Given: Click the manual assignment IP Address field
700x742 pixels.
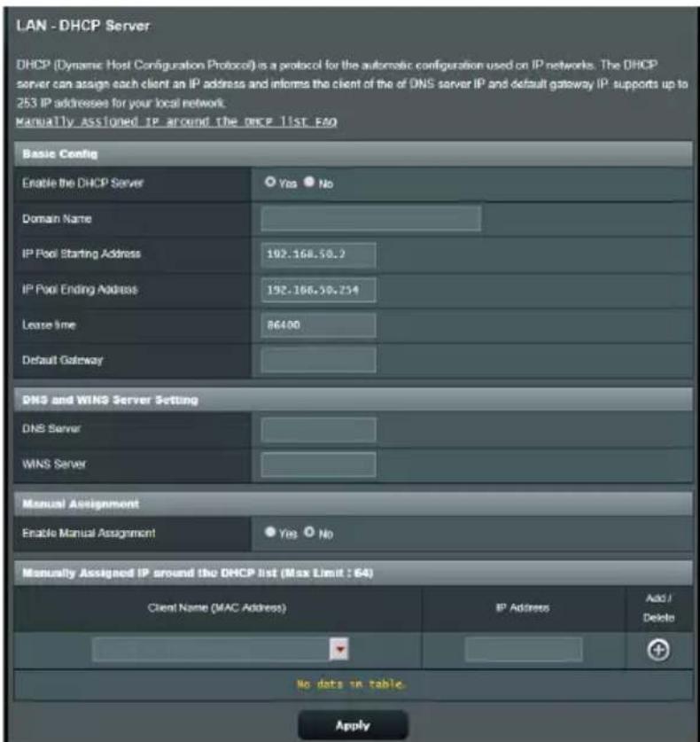Looking at the screenshot, I should click(524, 649).
